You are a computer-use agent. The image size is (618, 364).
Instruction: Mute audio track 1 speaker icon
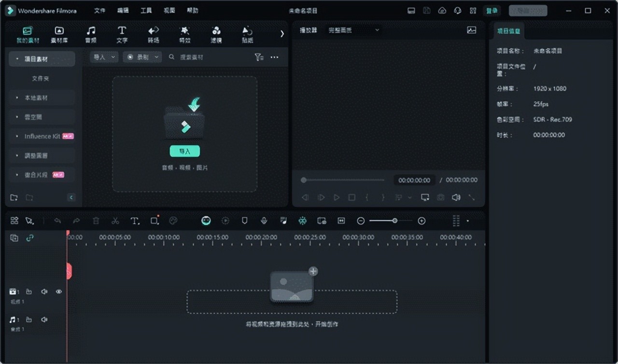pyautogui.click(x=44, y=320)
